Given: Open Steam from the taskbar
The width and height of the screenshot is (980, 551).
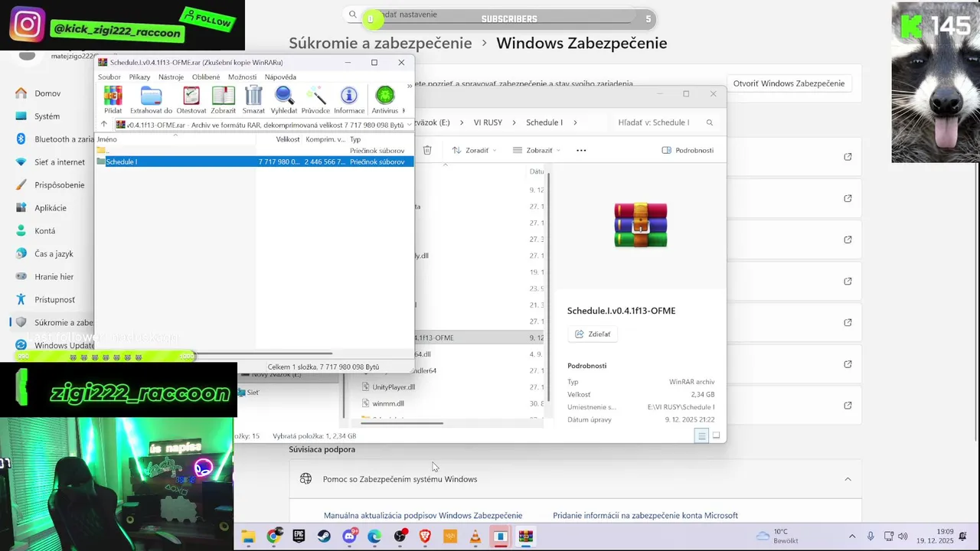Looking at the screenshot, I should (x=324, y=536).
